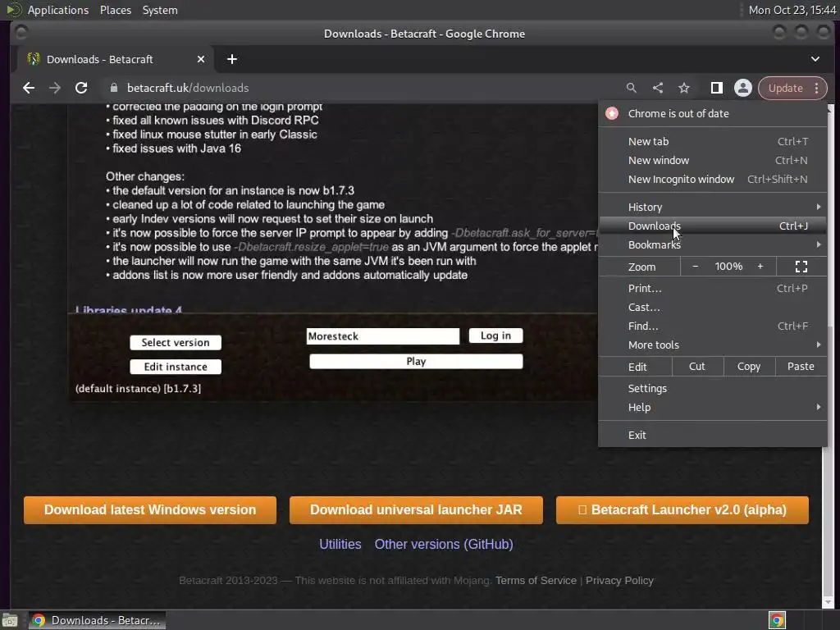Open the address bar search icon
Screen dimensions: 840x630
pyautogui.click(x=632, y=88)
